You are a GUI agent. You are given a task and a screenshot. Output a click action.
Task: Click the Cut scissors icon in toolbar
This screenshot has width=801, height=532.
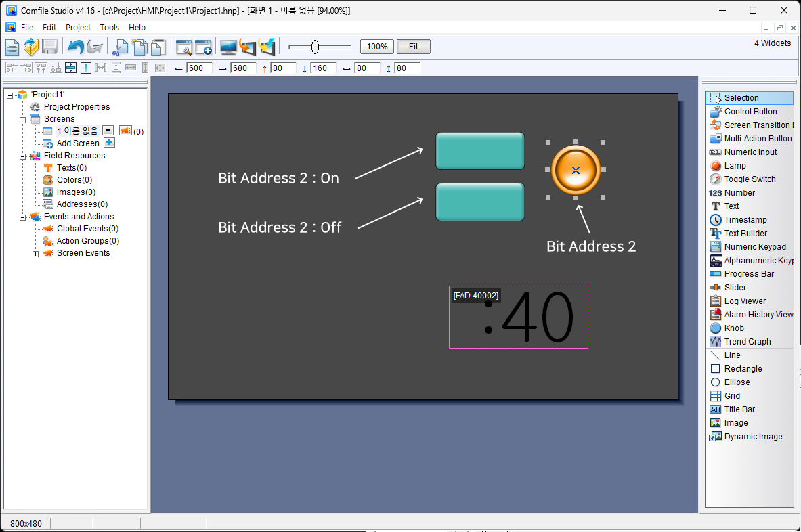pyautogui.click(x=120, y=47)
